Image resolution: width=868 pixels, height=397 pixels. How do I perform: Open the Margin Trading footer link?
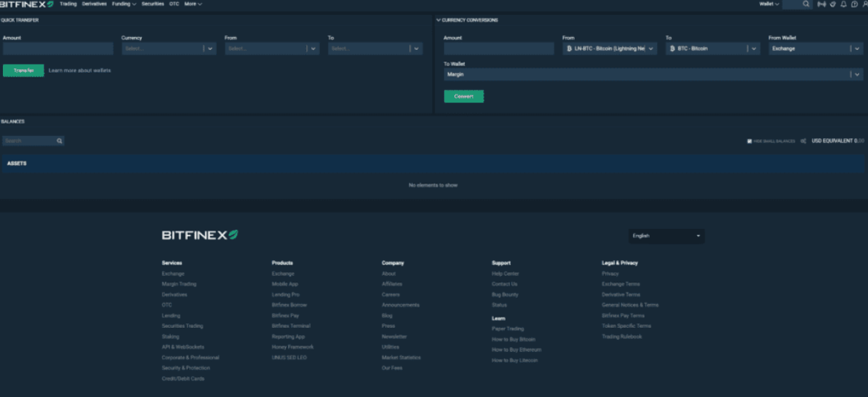(x=179, y=284)
